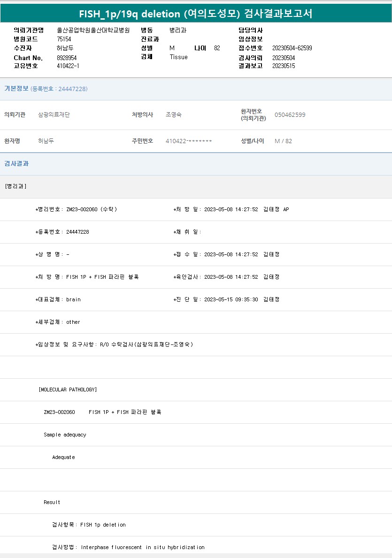The height and width of the screenshot is (558, 392).
Task: Select the 병리번호 ZM23-002060 line
Action: (x=77, y=209)
